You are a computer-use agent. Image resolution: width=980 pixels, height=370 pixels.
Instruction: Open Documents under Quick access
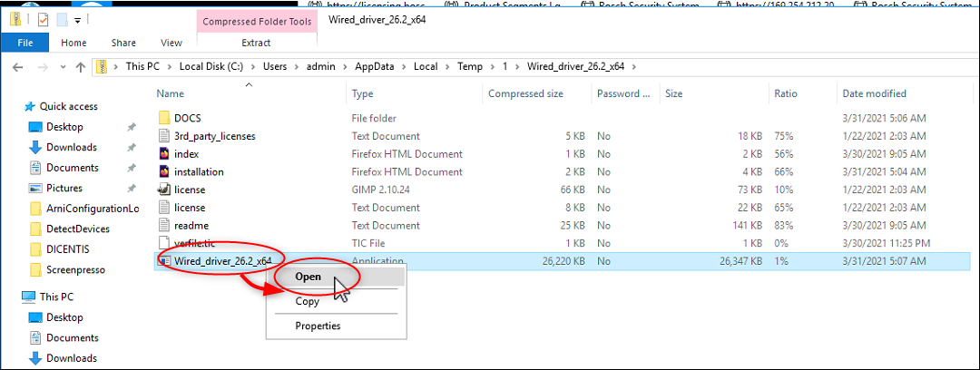72,168
